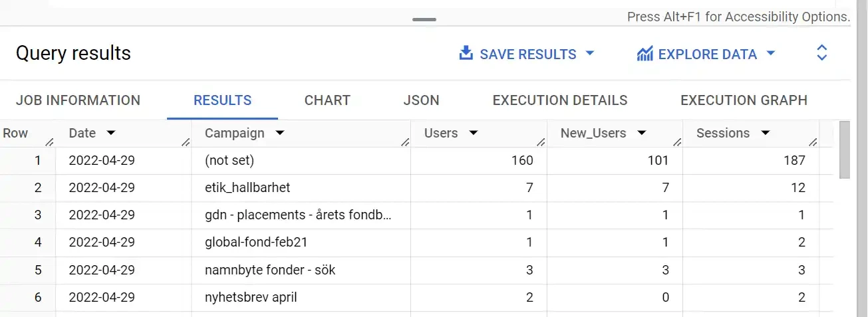
Task: Click the 'Press Alt+F1 for Accessibility Options' text
Action: tap(739, 17)
